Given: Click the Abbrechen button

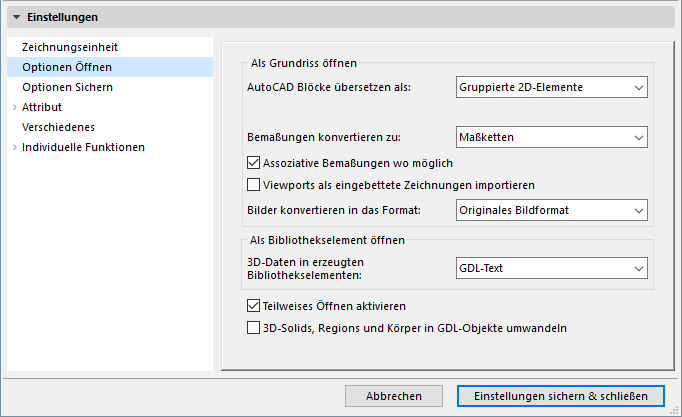Looking at the screenshot, I should point(393,396).
